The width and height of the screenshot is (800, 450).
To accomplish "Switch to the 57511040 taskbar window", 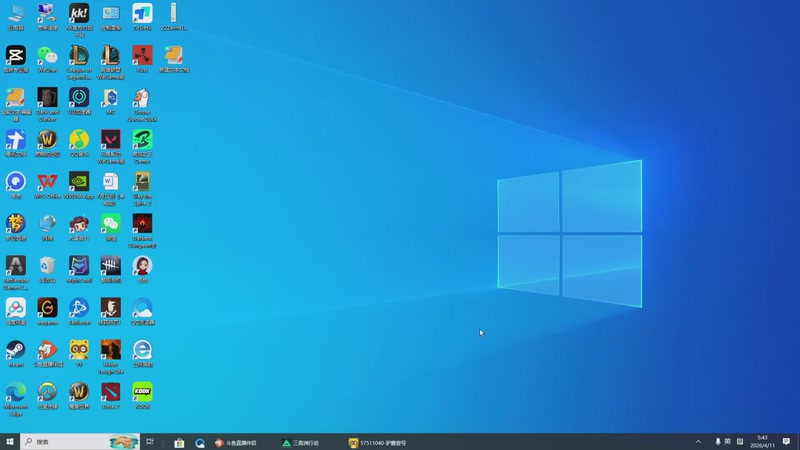I will [378, 442].
